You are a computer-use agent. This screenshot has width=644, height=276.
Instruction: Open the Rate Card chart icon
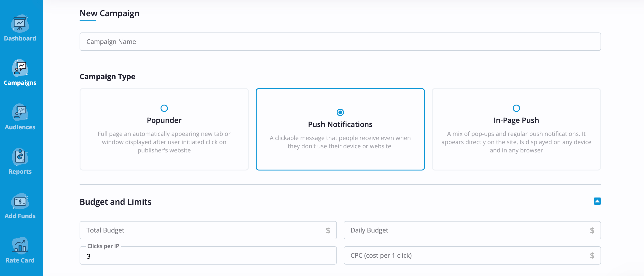click(x=20, y=245)
